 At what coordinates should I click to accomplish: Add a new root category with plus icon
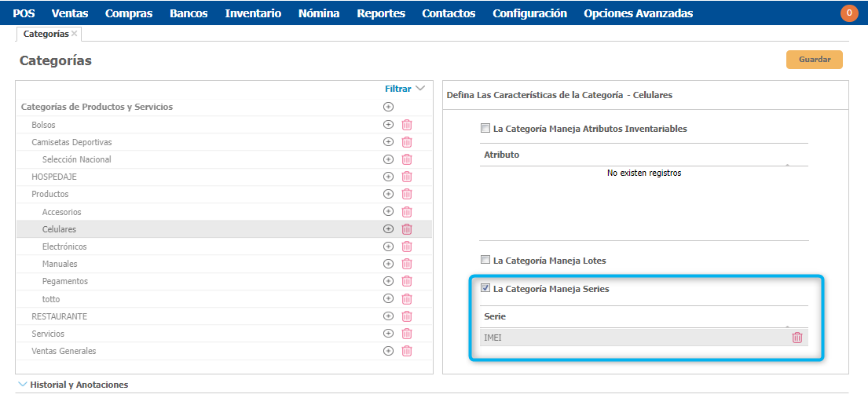click(388, 107)
